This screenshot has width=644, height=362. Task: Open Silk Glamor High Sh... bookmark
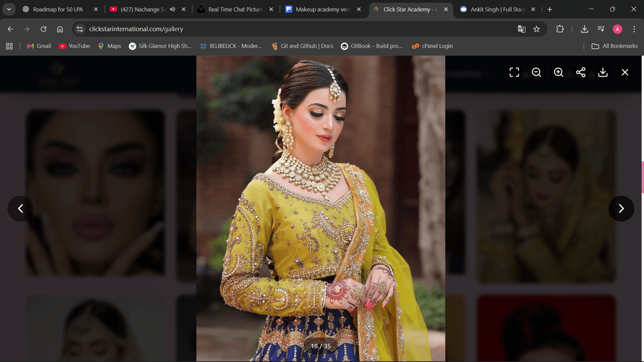pyautogui.click(x=160, y=46)
